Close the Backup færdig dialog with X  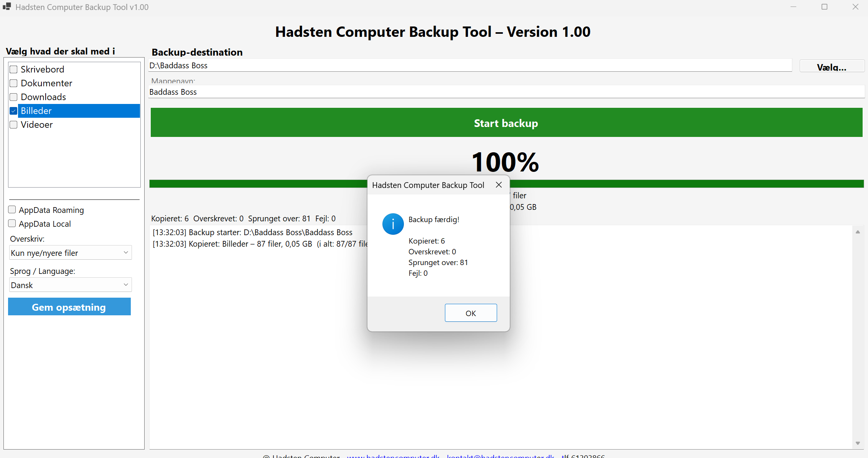(x=499, y=185)
